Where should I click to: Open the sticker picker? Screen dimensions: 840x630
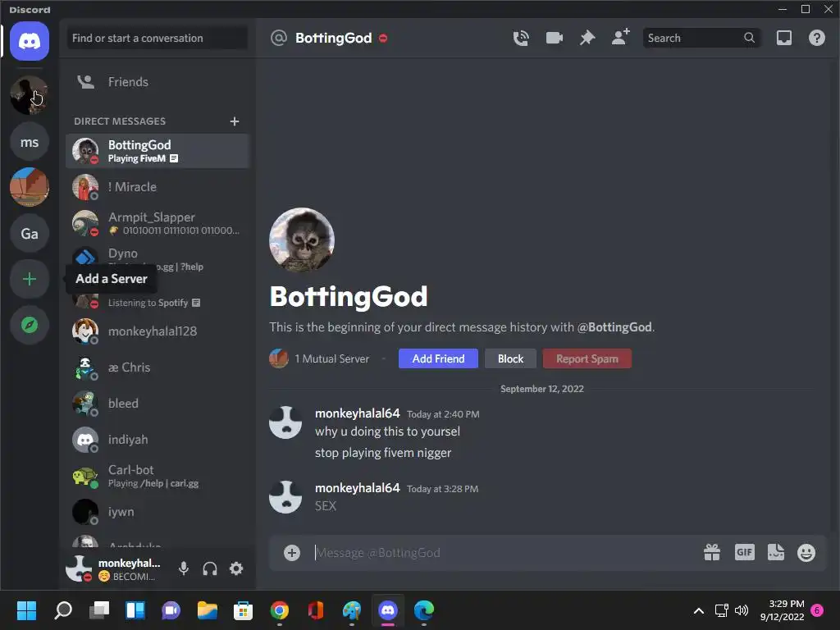[775, 552]
